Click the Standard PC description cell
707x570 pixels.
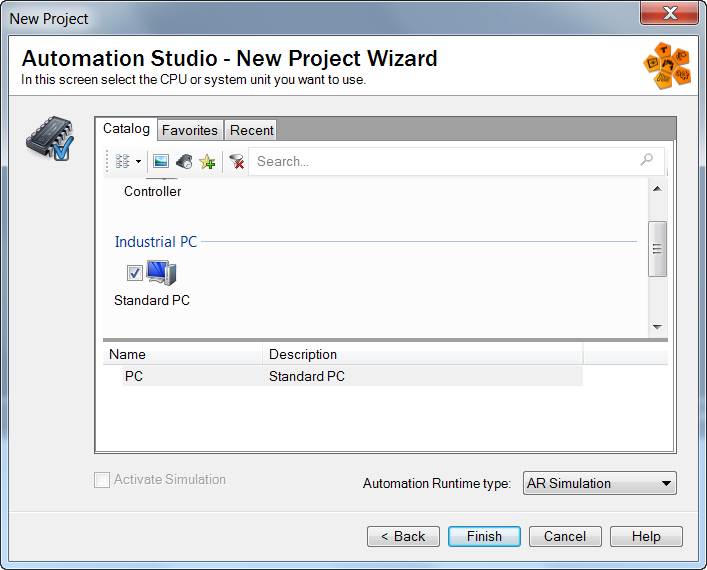[x=307, y=376]
